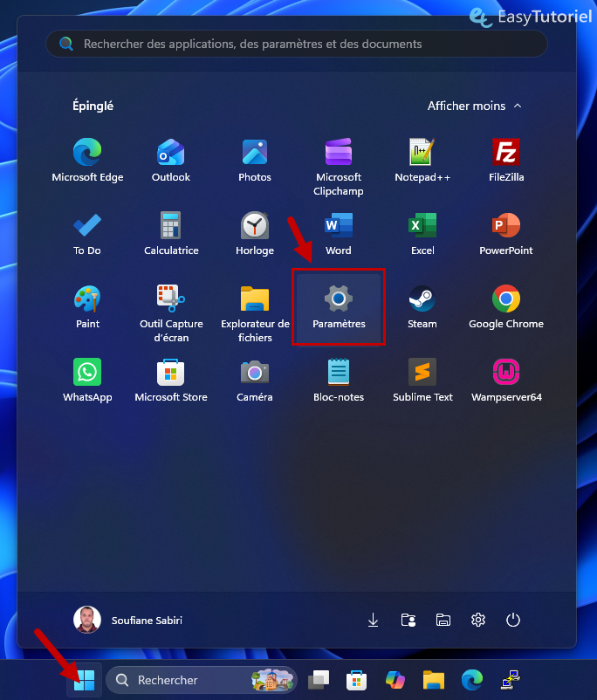
Task: Launch Word
Action: click(x=339, y=234)
